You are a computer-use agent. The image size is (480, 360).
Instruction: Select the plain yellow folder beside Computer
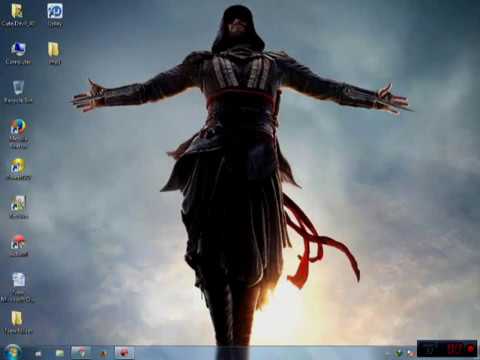[x=54, y=49]
